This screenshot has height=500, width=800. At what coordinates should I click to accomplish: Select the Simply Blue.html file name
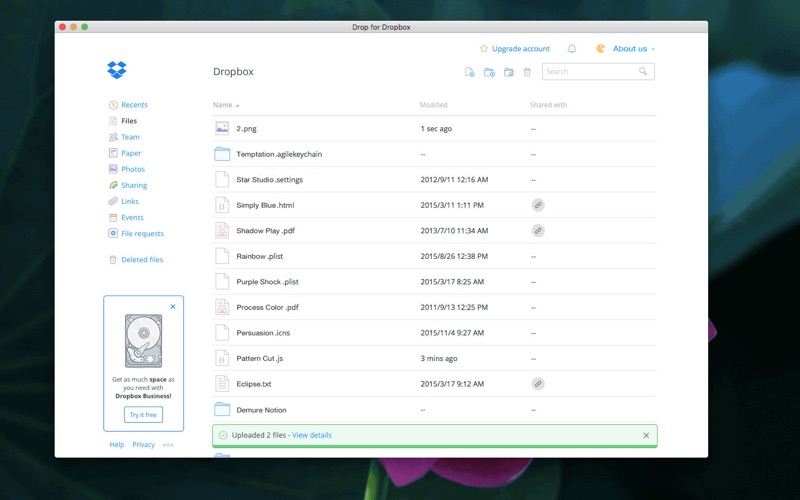pos(265,205)
